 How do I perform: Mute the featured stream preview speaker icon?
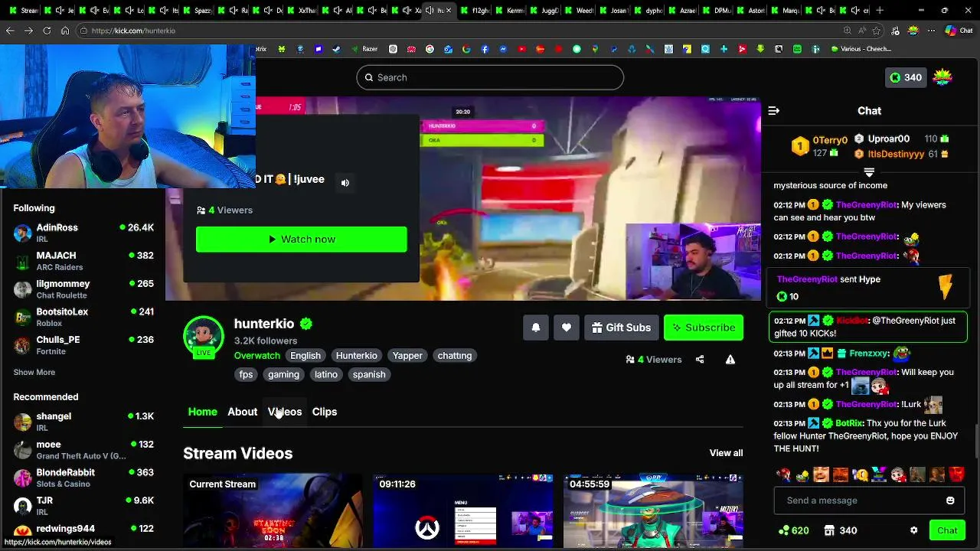tap(345, 183)
